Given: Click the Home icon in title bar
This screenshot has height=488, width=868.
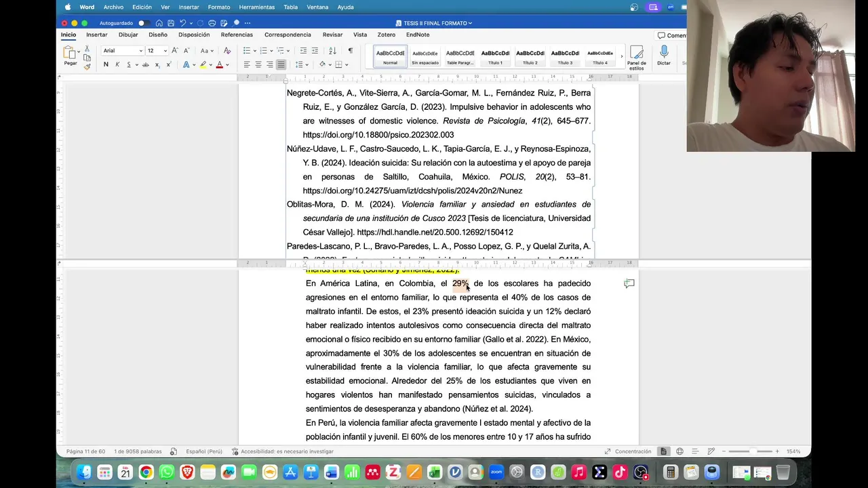Looking at the screenshot, I should pyautogui.click(x=159, y=23).
